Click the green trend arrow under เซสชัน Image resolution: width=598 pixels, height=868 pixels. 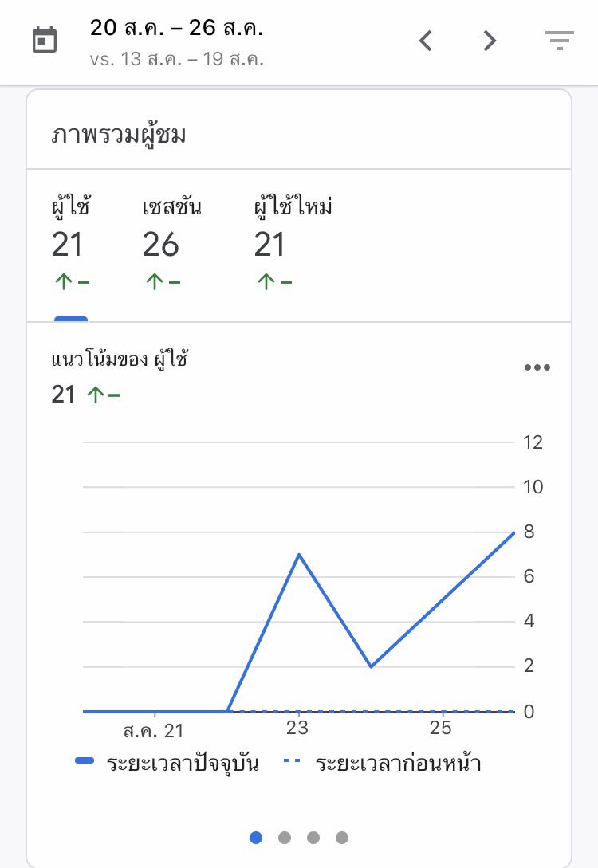pos(154,281)
